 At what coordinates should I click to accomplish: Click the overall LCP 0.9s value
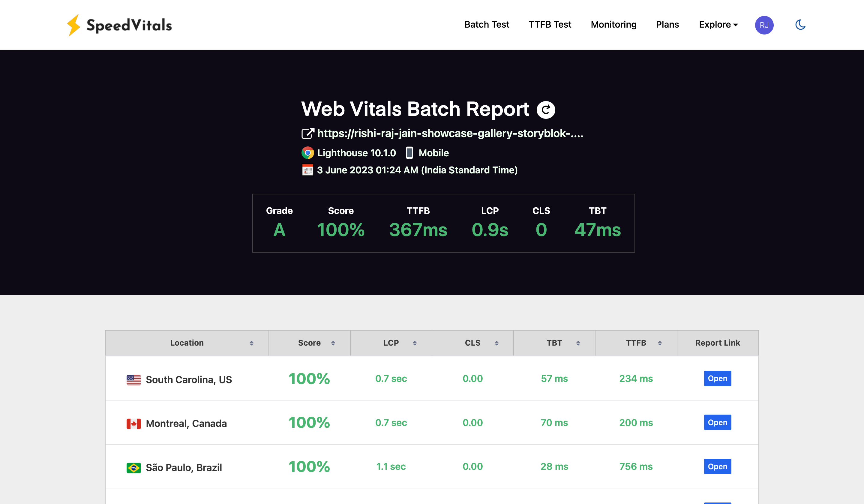(490, 230)
